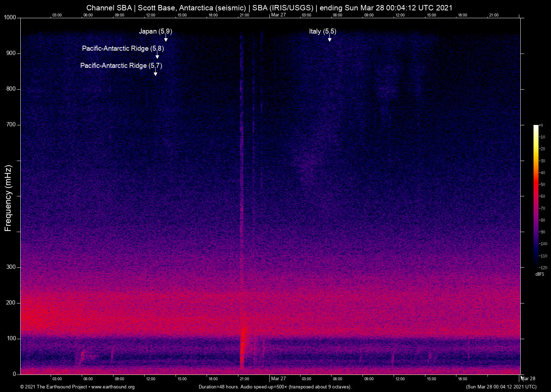Screen dimensions: 551x392
Task: Open the www.earthsound.org link in the footer
Action: point(113,387)
